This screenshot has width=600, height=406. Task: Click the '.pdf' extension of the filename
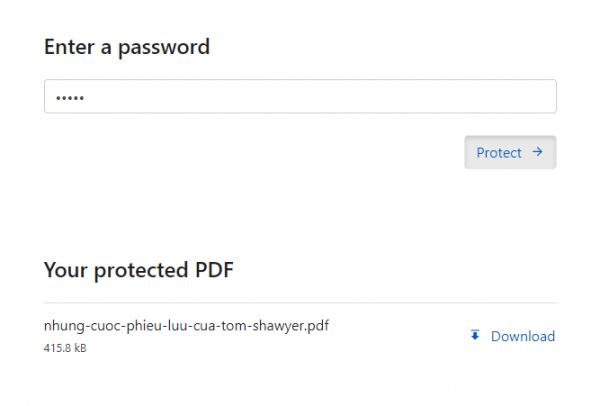click(317, 326)
